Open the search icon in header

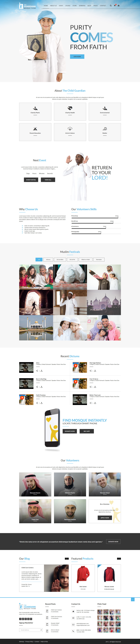coord(111,6)
